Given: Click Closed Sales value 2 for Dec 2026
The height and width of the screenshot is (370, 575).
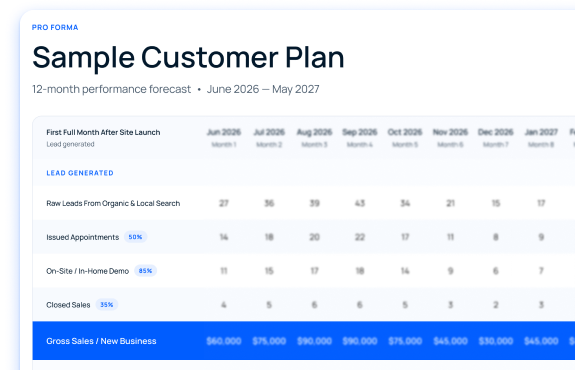Looking at the screenshot, I should 496,305.
